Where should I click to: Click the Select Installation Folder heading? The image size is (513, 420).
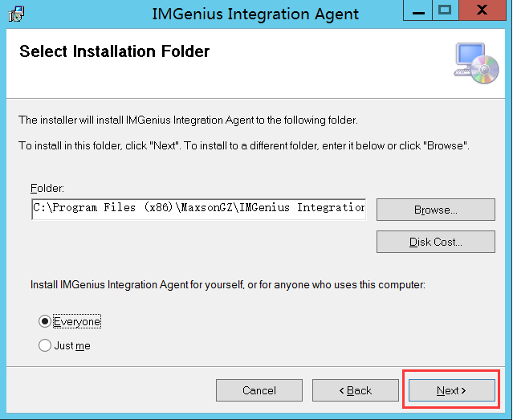pyautogui.click(x=114, y=52)
